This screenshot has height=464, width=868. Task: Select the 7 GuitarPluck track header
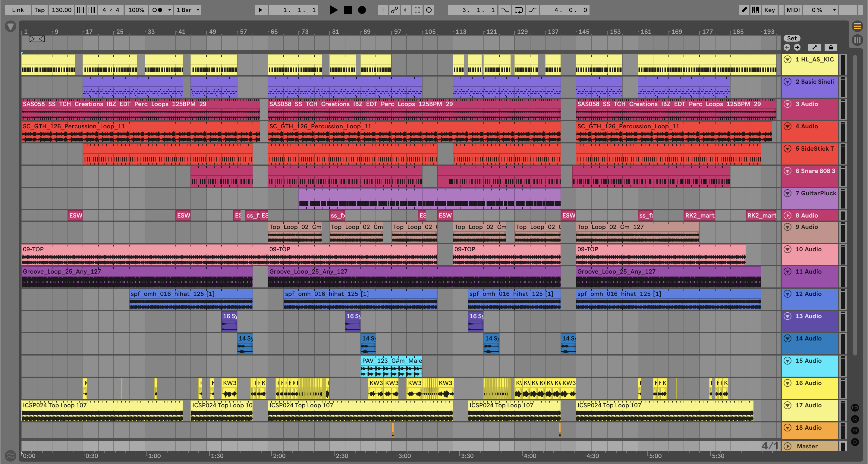810,199
